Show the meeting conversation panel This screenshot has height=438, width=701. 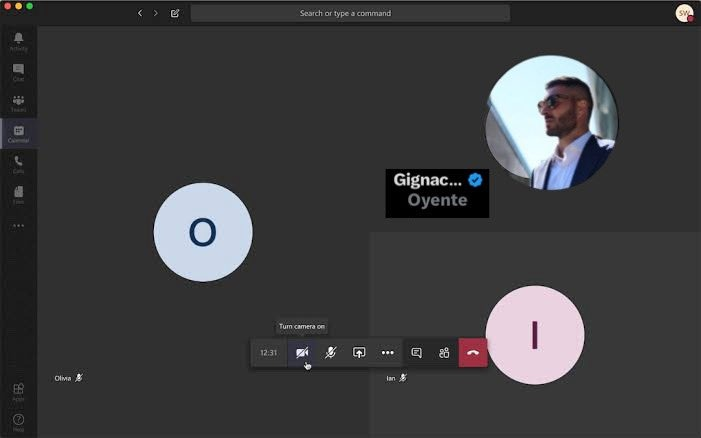tap(416, 353)
